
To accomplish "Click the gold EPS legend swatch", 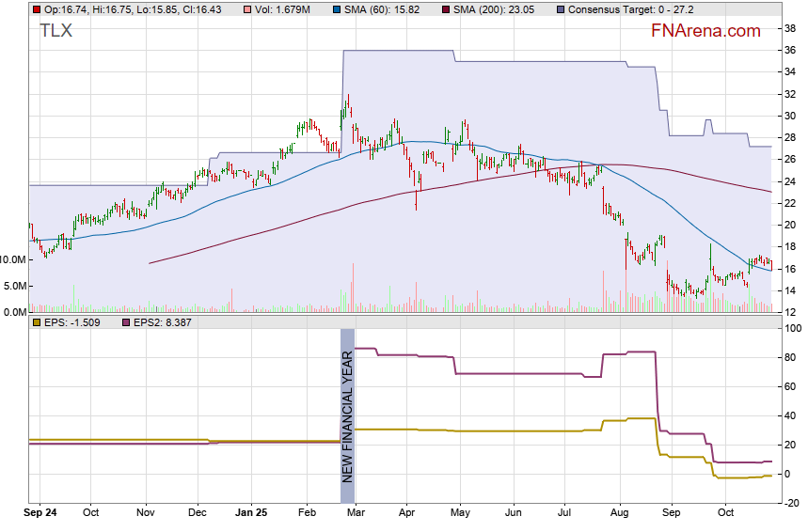I will click(36, 323).
